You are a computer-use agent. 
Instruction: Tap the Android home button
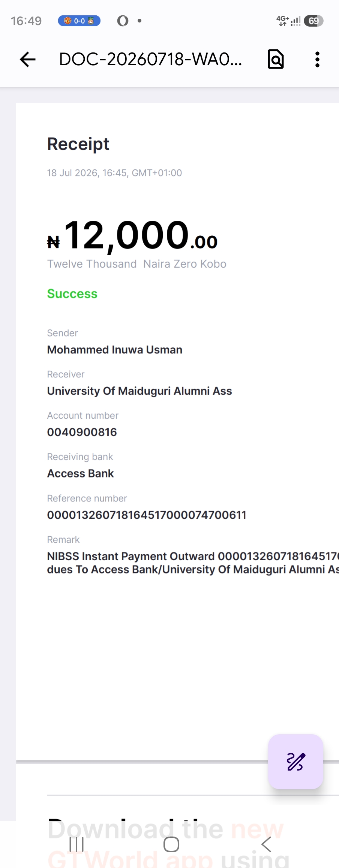[171, 845]
